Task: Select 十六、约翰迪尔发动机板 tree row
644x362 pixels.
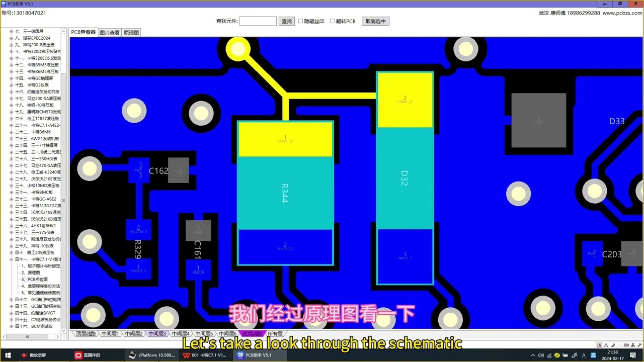Action: pyautogui.click(x=37, y=92)
